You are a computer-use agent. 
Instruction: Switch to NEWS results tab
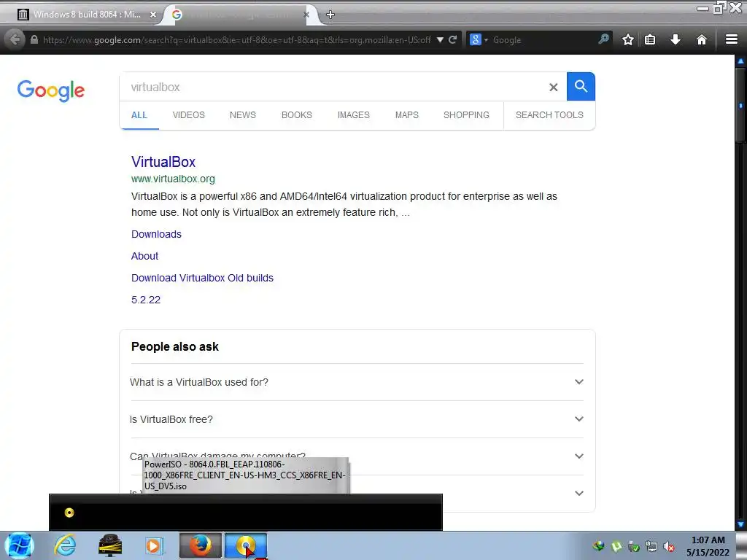243,115
